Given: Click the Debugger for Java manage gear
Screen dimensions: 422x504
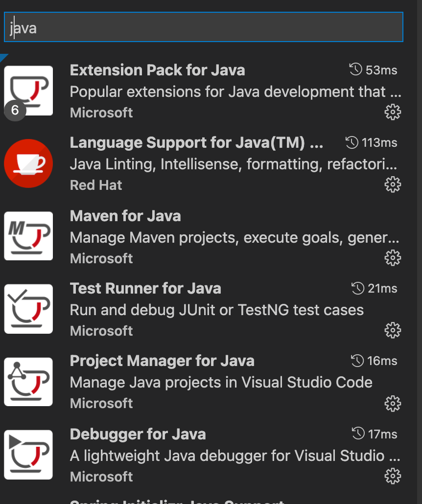Looking at the screenshot, I should click(x=393, y=476).
